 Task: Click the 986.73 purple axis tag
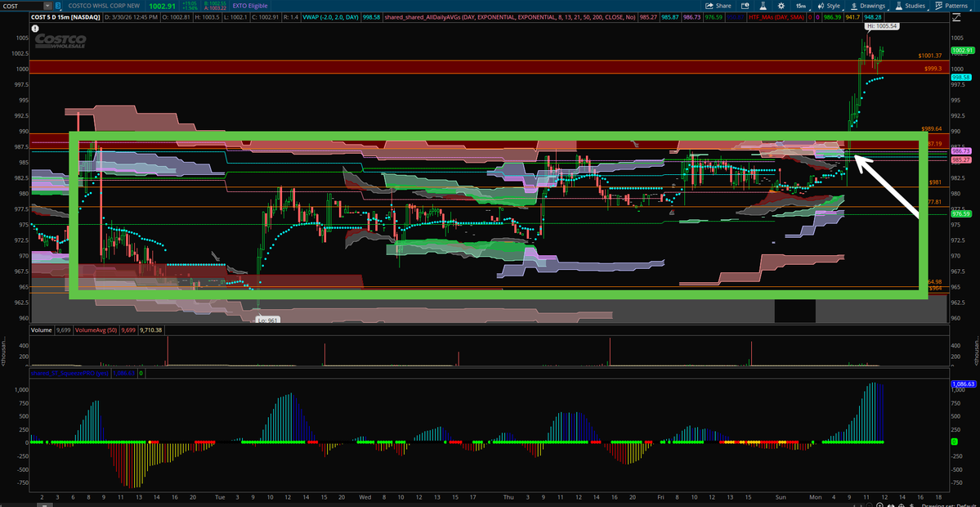(x=960, y=151)
